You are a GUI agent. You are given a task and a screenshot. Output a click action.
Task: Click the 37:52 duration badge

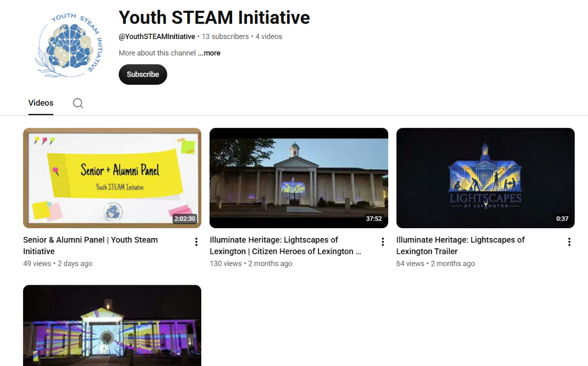[374, 218]
